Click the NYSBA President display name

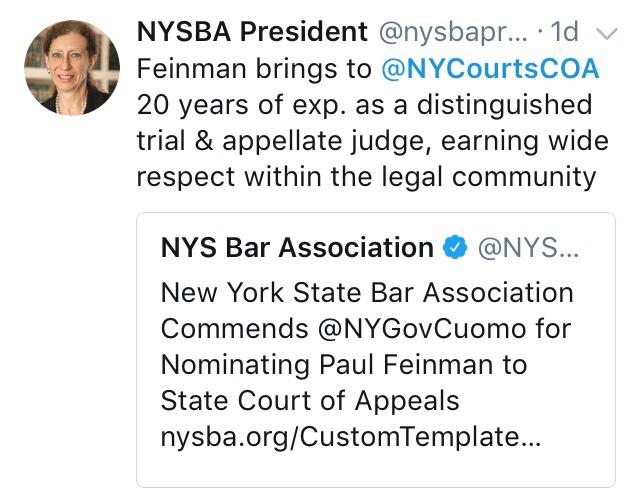[x=252, y=32]
